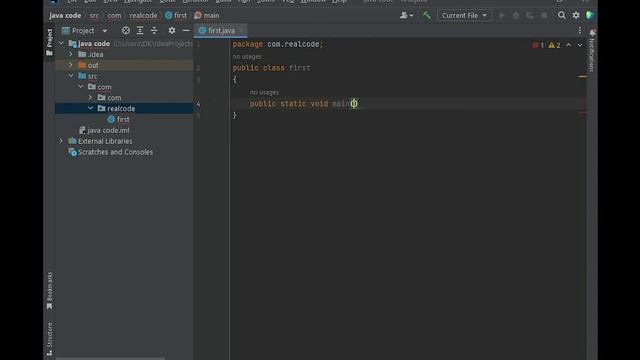Click 'src' breadcrumb in navigation bar
Image resolution: width=640 pixels, height=360 pixels.
coord(94,16)
